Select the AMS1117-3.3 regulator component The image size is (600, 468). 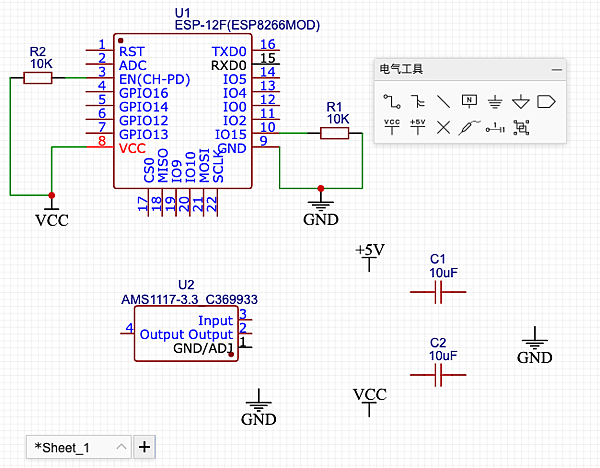[x=186, y=334]
